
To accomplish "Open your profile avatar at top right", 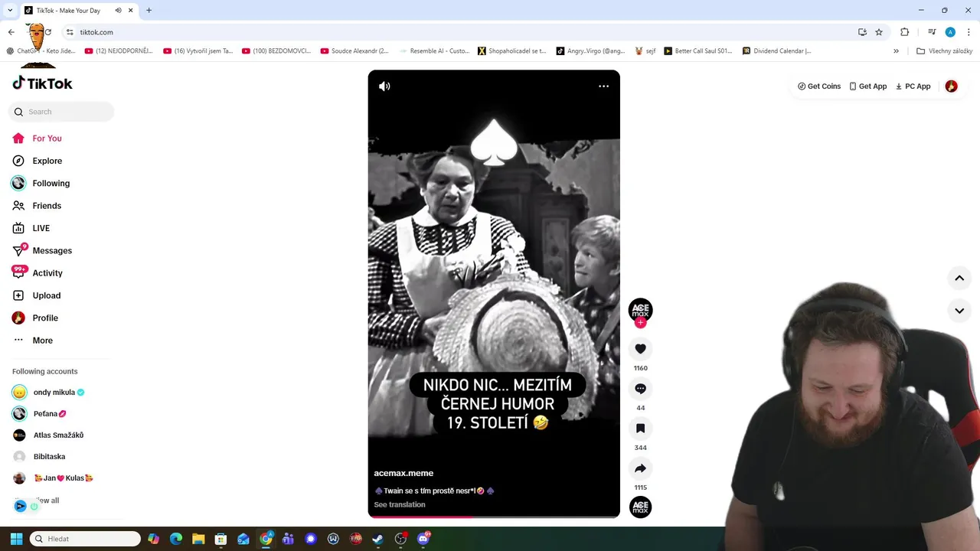I will coord(952,86).
